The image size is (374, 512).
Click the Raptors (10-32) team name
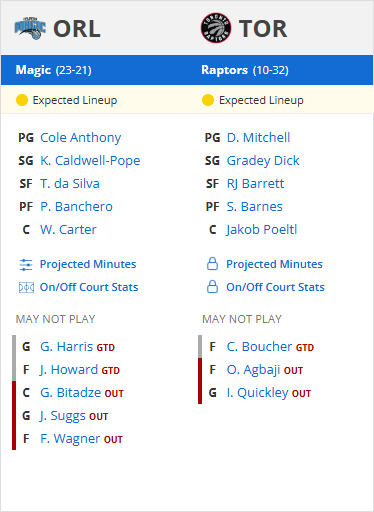(245, 70)
